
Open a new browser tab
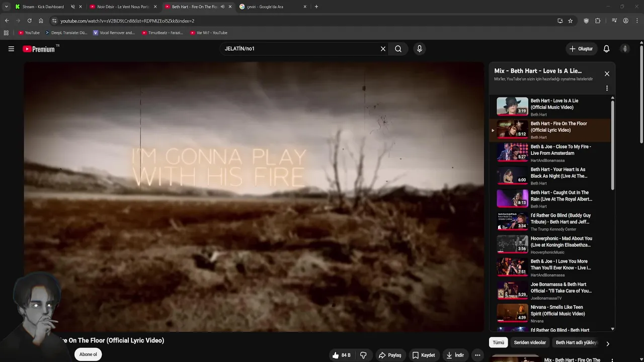coord(316,7)
